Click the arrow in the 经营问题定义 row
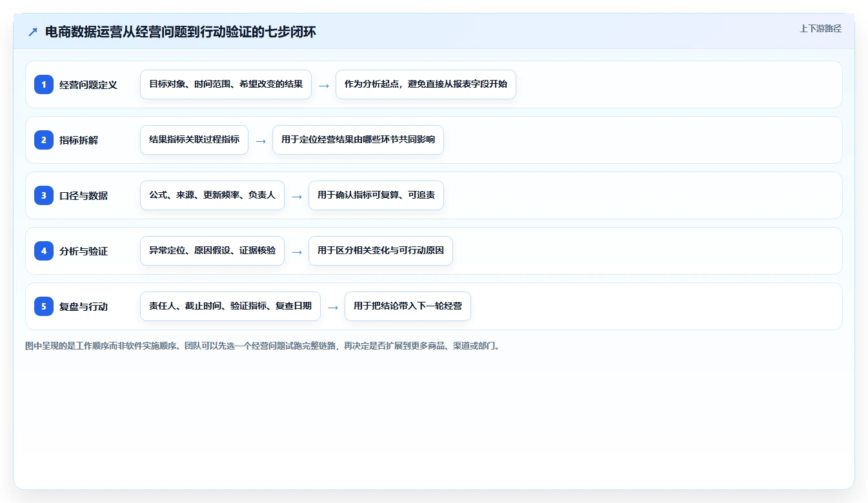 [x=324, y=85]
